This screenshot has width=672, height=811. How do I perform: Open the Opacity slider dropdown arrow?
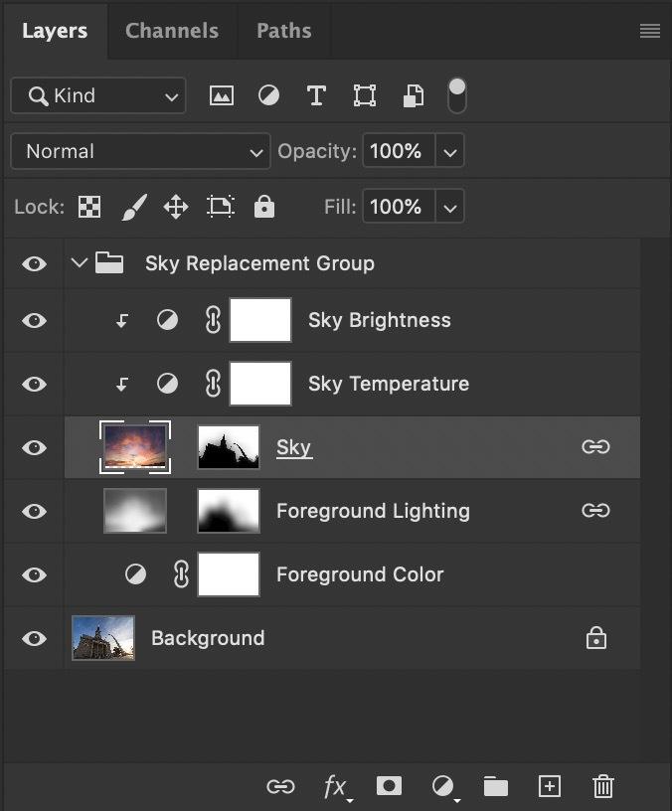pos(450,152)
